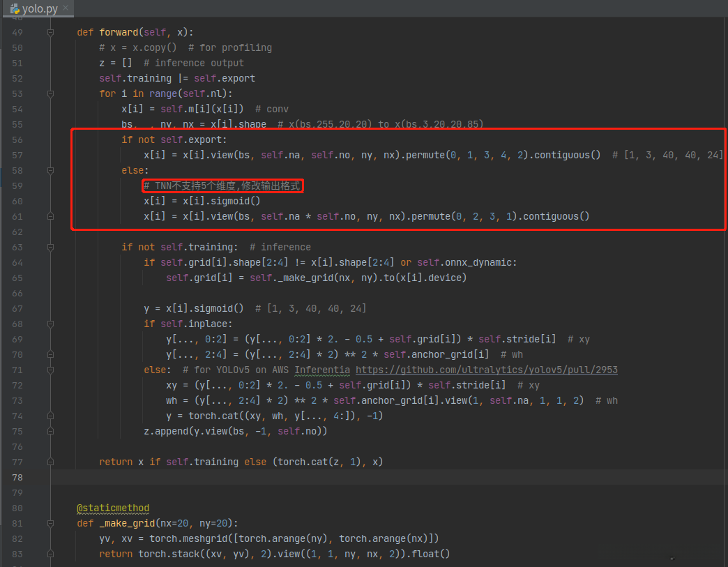Click the '@staticmethod' decorator
The width and height of the screenshot is (728, 567).
113,508
